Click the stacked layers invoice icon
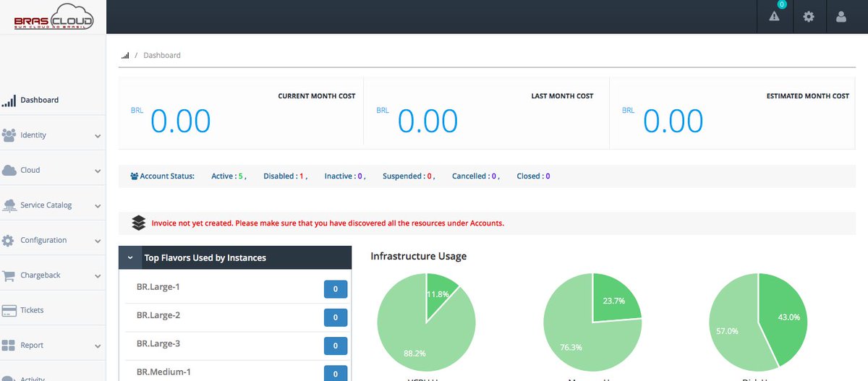Viewport: 868px width, 381px height. (x=139, y=223)
